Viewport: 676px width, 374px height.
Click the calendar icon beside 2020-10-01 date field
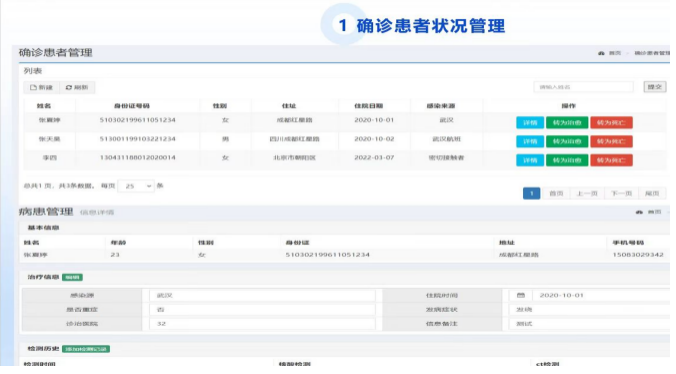coord(520,295)
